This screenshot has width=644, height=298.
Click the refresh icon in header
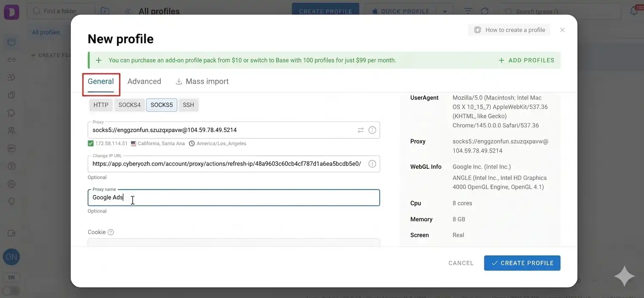pyautogui.click(x=485, y=11)
